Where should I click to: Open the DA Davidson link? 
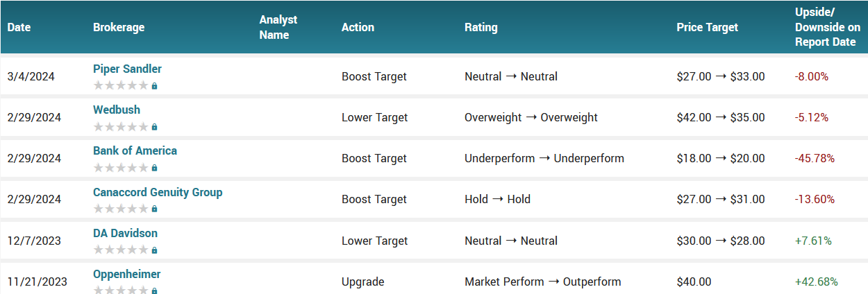click(x=125, y=233)
